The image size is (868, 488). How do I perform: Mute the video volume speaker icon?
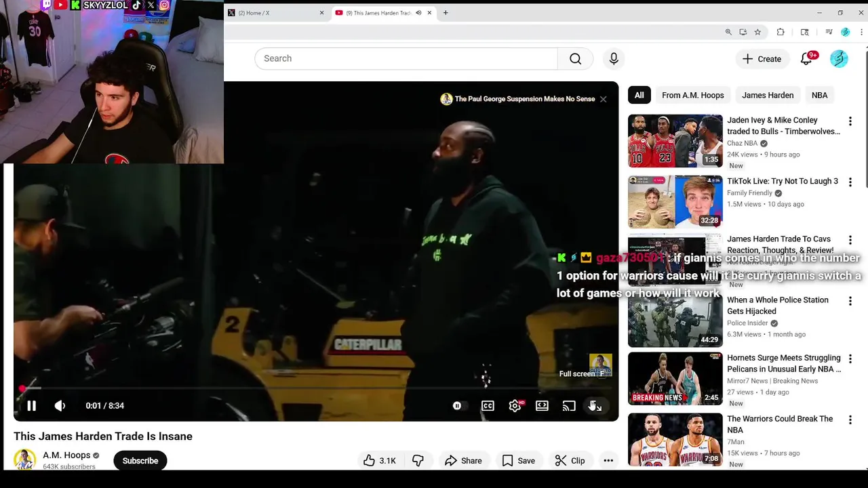(60, 405)
